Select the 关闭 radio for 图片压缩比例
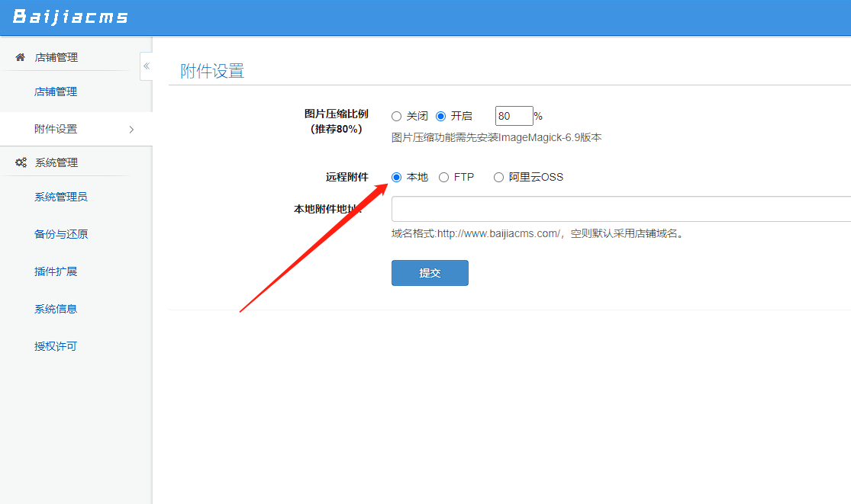Screen dimensions: 851x504 [397, 116]
